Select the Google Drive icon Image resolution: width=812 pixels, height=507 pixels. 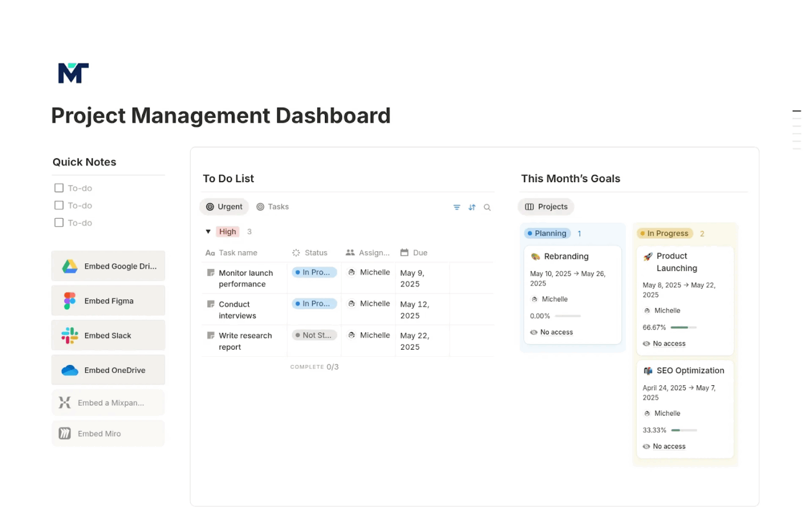click(x=69, y=266)
